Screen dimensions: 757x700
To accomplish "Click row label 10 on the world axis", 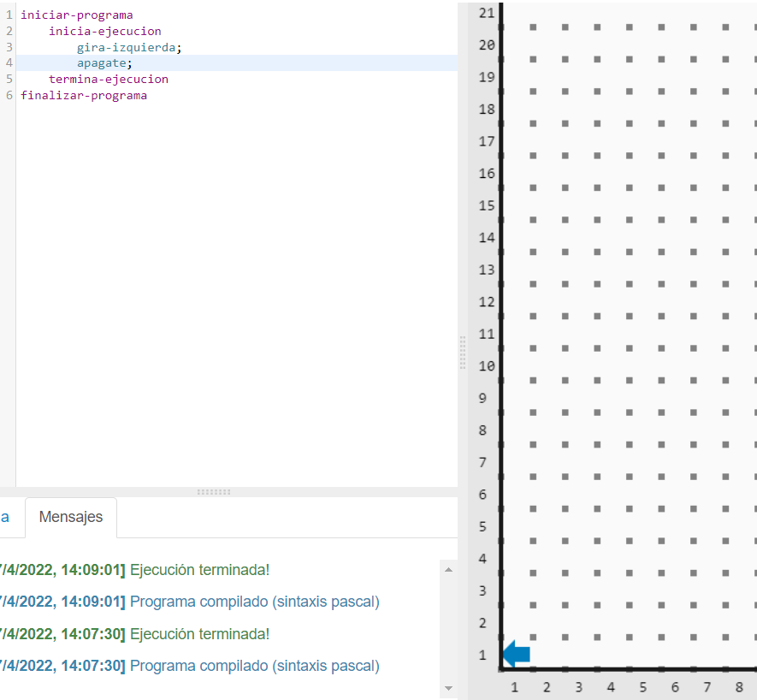I will tap(487, 365).
